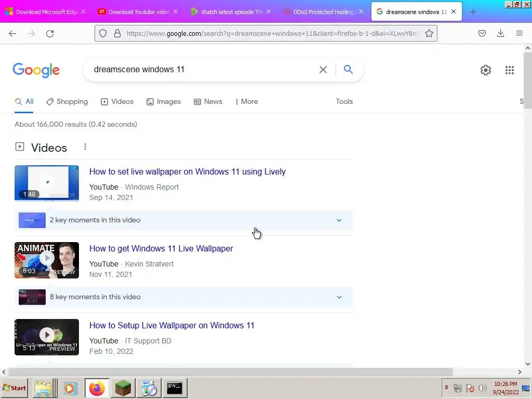
Task: Submit search with magnifier icon
Action: pos(348,69)
